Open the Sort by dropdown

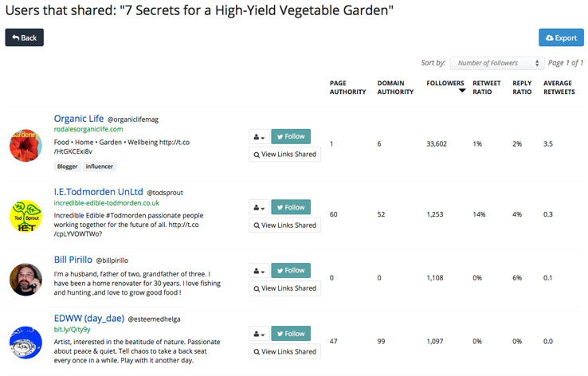click(496, 63)
